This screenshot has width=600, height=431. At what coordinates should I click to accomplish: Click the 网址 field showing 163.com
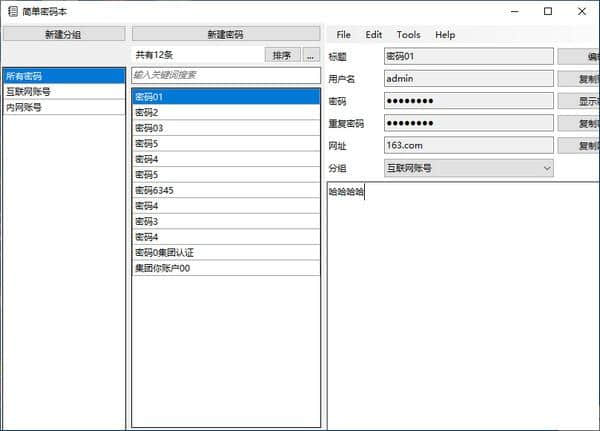(x=467, y=146)
